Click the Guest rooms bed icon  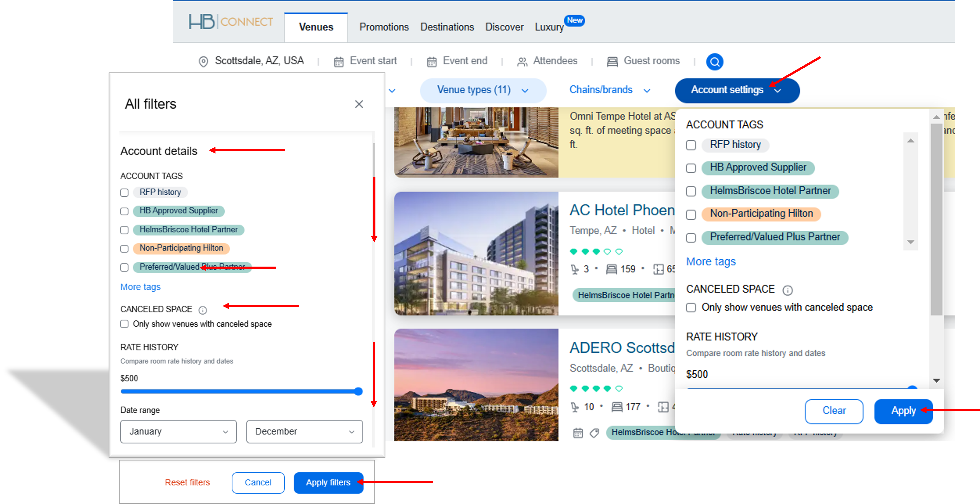pos(612,62)
